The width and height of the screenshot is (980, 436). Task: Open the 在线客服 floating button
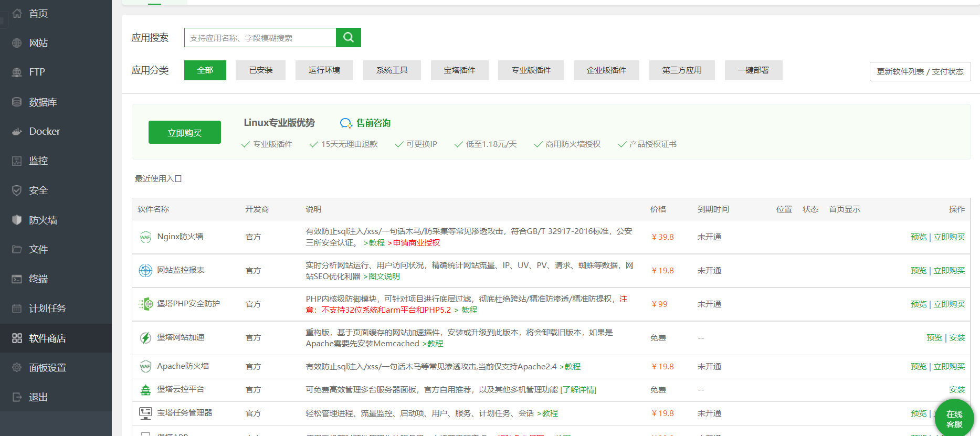[x=954, y=418]
